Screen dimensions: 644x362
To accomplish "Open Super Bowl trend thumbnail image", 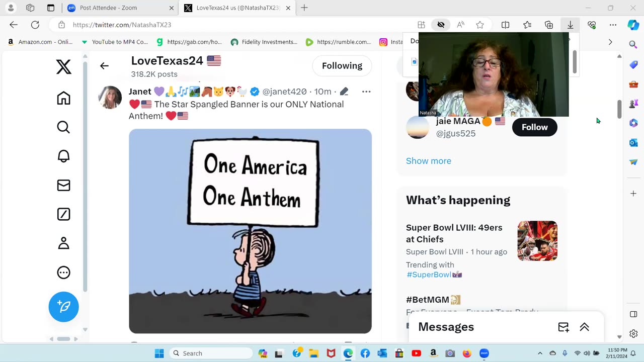I will point(537,241).
